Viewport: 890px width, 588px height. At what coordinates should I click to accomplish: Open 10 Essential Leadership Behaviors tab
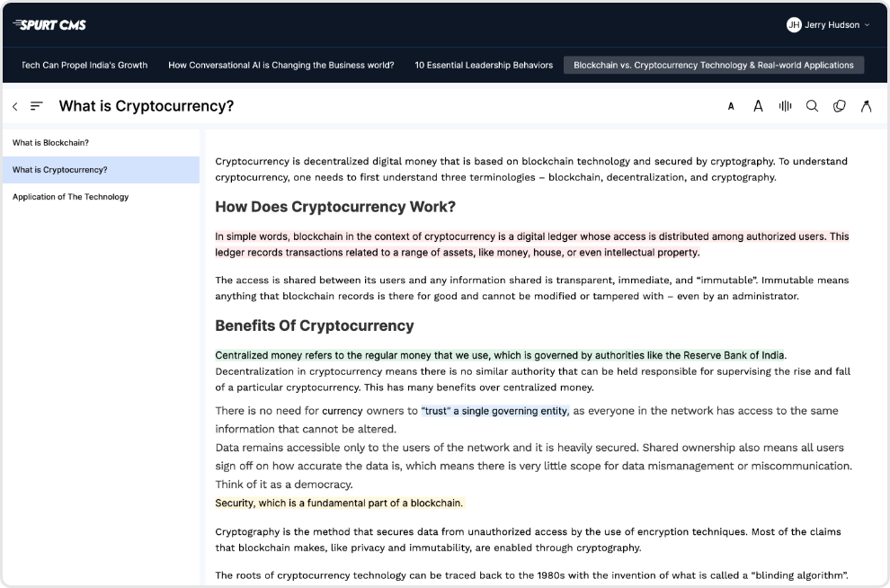[484, 66]
